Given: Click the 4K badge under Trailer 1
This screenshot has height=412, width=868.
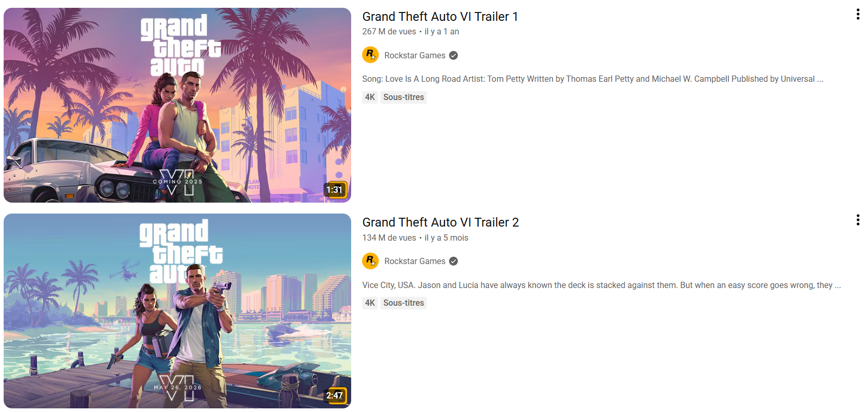Looking at the screenshot, I should click(x=370, y=97).
